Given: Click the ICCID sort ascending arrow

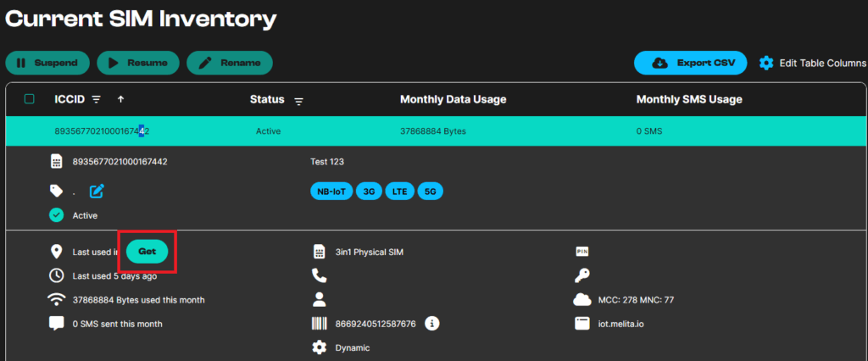Looking at the screenshot, I should coord(120,100).
